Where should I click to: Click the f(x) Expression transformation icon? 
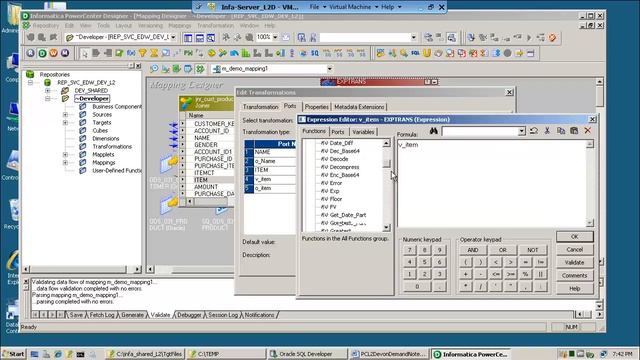coord(131,53)
